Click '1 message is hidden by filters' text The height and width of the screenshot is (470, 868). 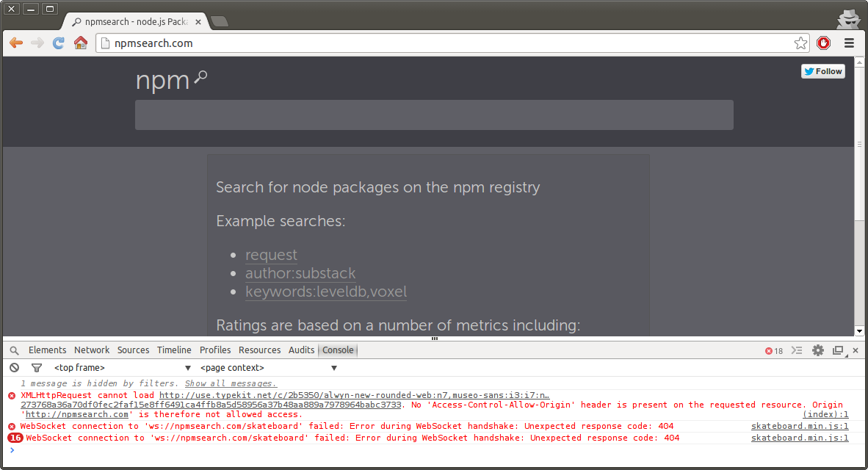tap(101, 383)
